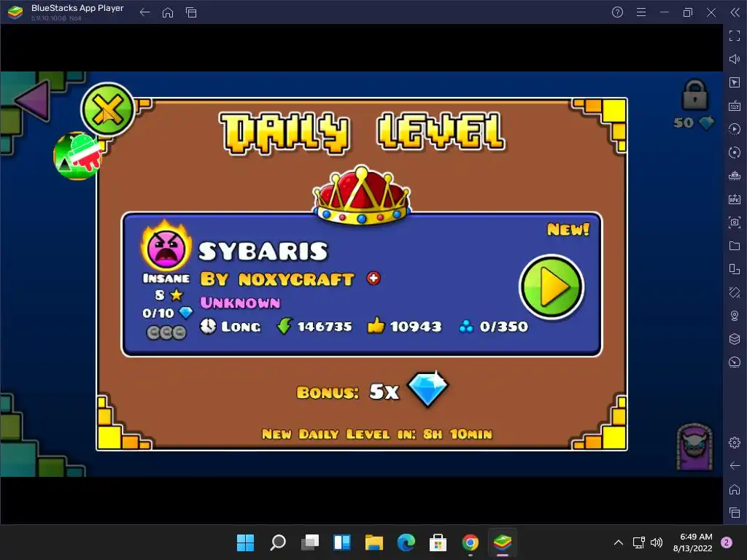The height and width of the screenshot is (560, 747).
Task: Open the multi-instance layers sidebar icon
Action: pos(735,339)
